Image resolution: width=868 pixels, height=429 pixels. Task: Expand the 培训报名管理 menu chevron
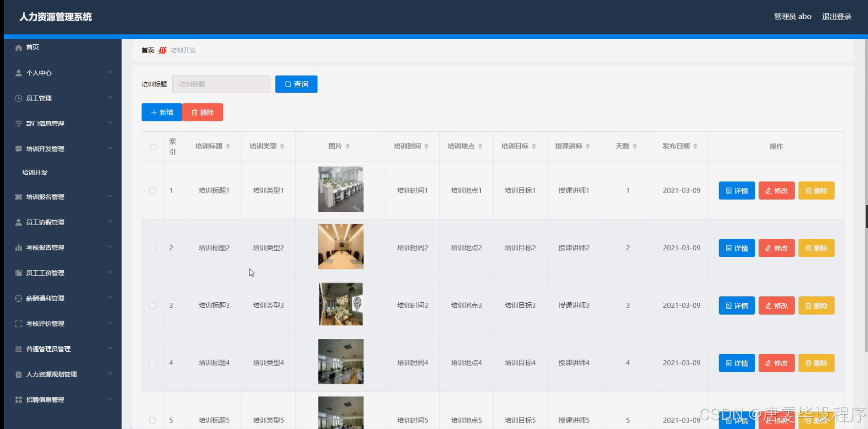(x=110, y=197)
